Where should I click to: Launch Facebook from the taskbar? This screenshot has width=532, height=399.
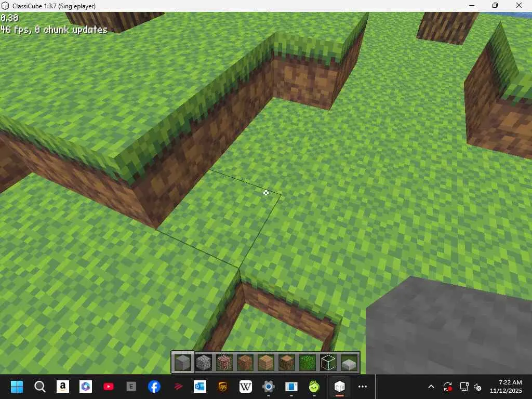pos(154,387)
